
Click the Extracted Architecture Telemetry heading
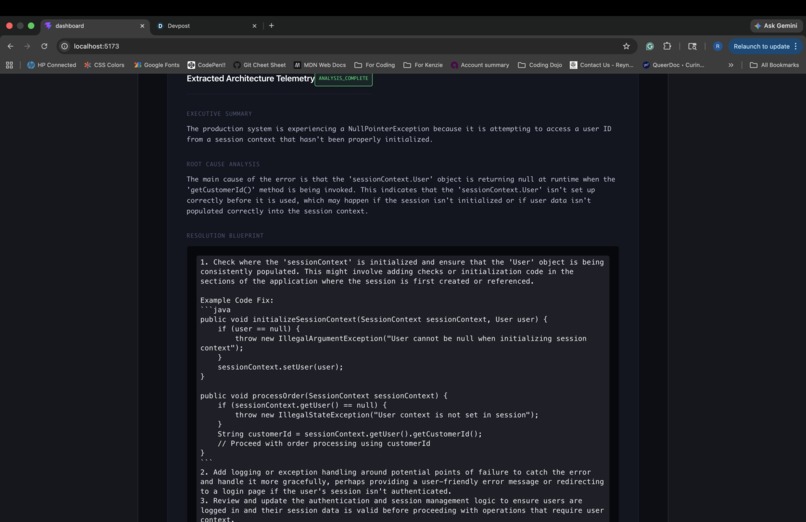(x=250, y=79)
